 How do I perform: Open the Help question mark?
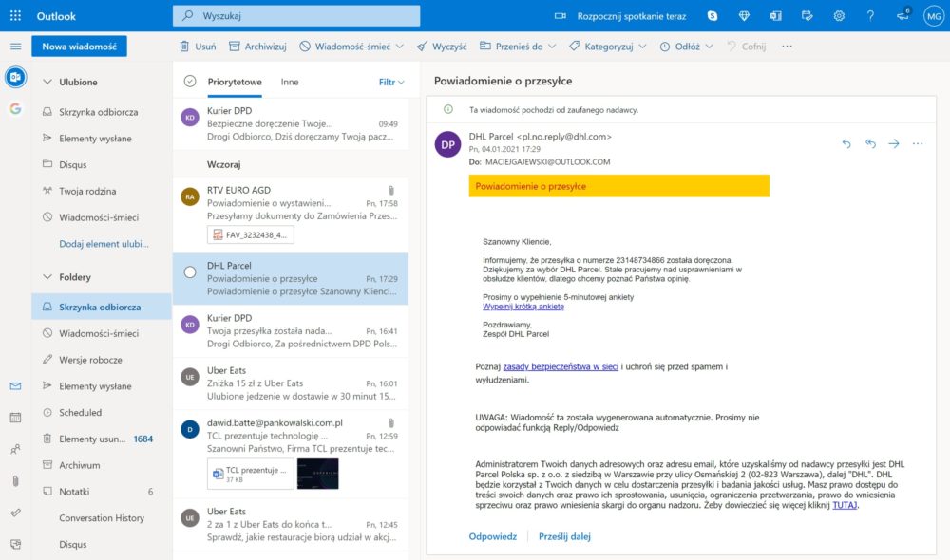870,16
